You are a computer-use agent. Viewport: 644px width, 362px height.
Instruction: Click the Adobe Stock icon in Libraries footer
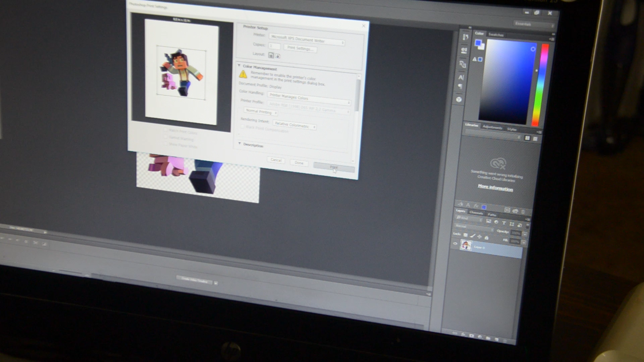pos(507,210)
